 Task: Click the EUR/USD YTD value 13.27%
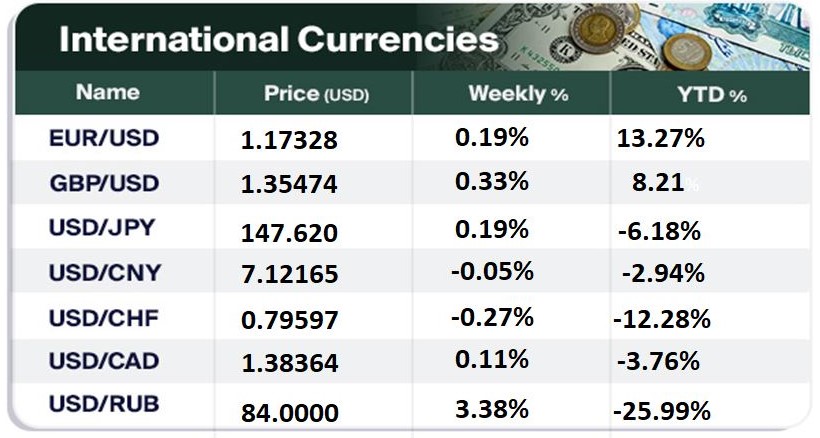click(662, 138)
